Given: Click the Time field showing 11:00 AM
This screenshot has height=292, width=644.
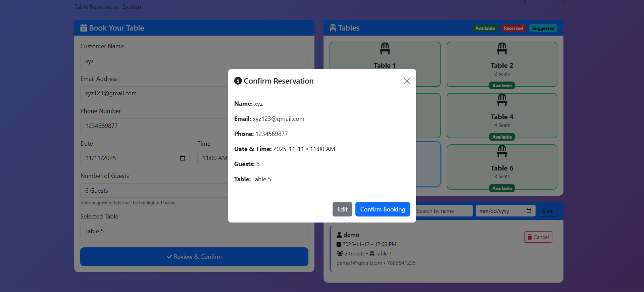Looking at the screenshot, I should [x=213, y=158].
